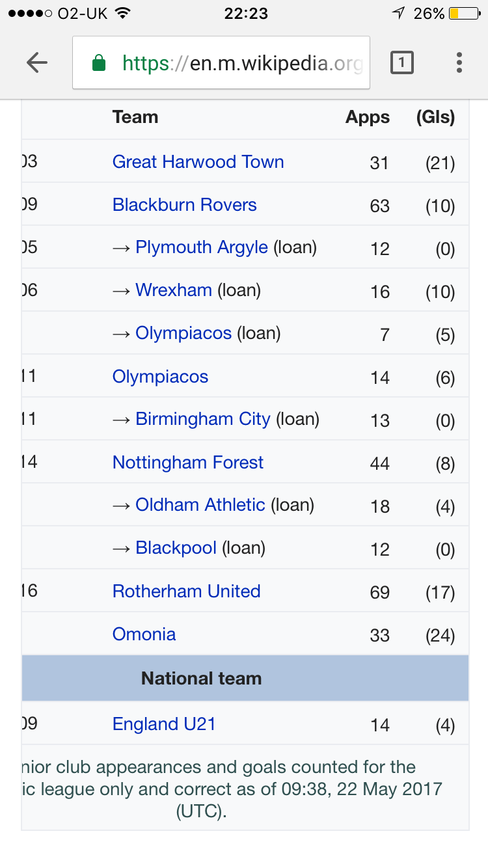Screen dimensions: 488x868
Task: Focus the en.m.wikipedia.org address bar
Action: (x=221, y=62)
